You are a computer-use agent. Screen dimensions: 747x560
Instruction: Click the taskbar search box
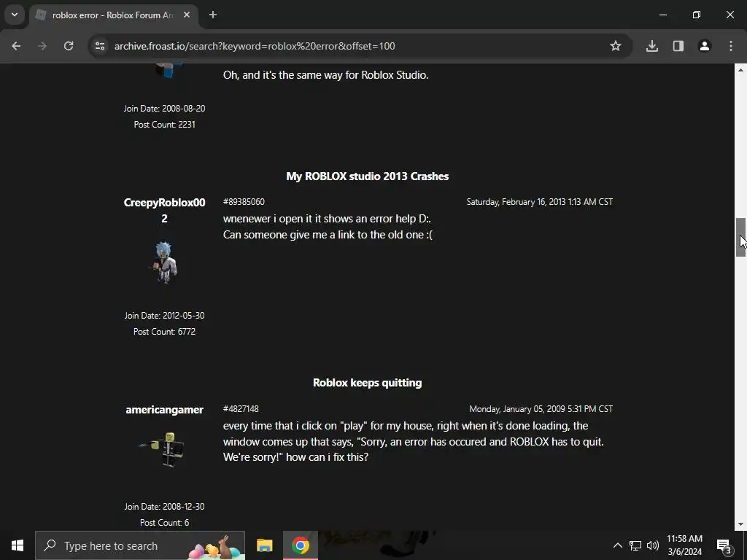pos(140,545)
